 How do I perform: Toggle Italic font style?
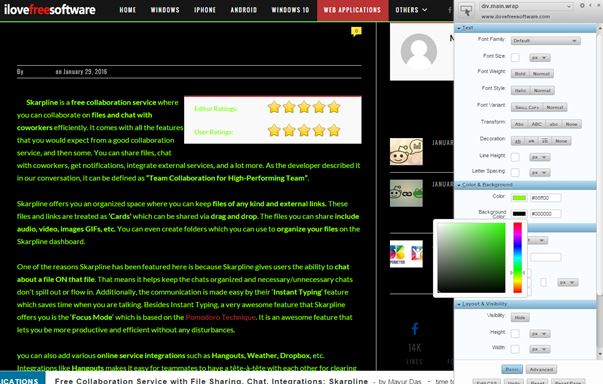(520, 91)
